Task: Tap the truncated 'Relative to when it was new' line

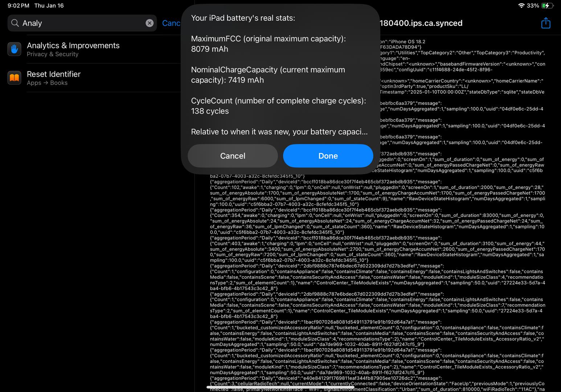Action: point(279,132)
